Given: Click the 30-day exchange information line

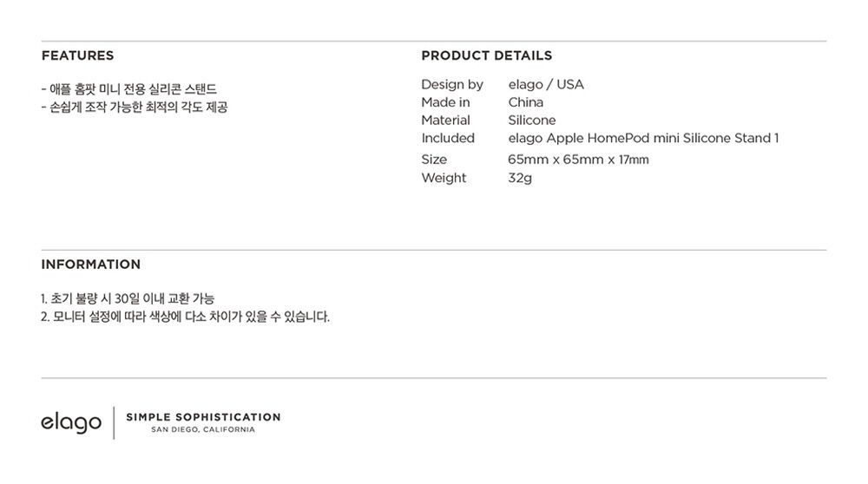Looking at the screenshot, I should [x=128, y=298].
